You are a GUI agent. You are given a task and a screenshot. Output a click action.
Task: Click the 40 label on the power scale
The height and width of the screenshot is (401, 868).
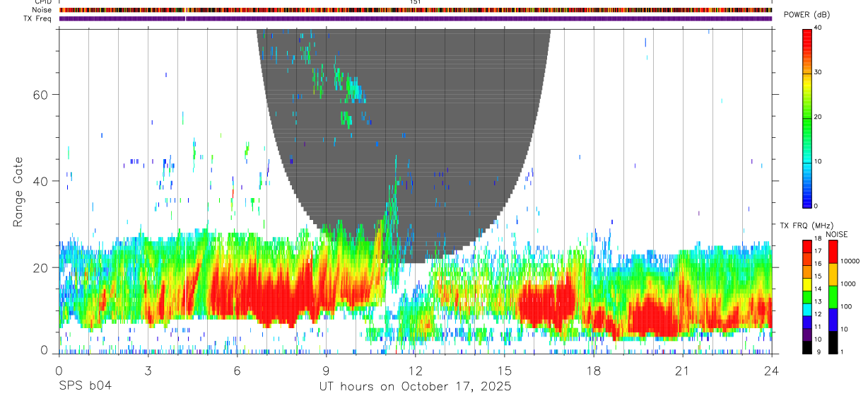817,28
